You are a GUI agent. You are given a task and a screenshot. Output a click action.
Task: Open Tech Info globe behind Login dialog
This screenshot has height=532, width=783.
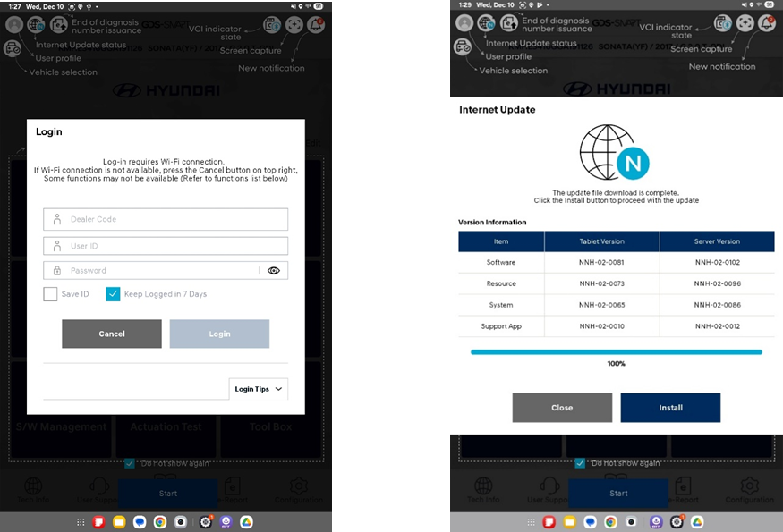(33, 488)
